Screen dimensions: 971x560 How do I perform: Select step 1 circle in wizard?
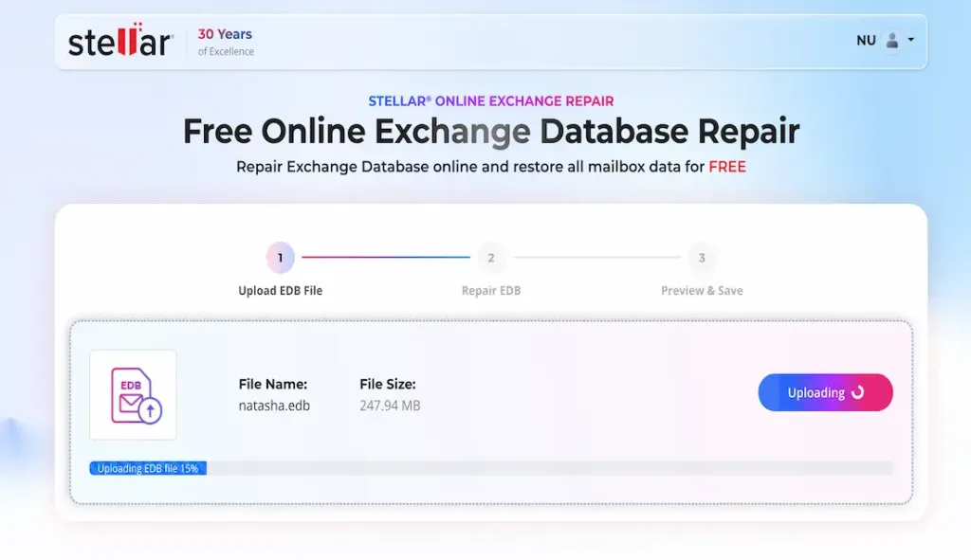(x=281, y=258)
